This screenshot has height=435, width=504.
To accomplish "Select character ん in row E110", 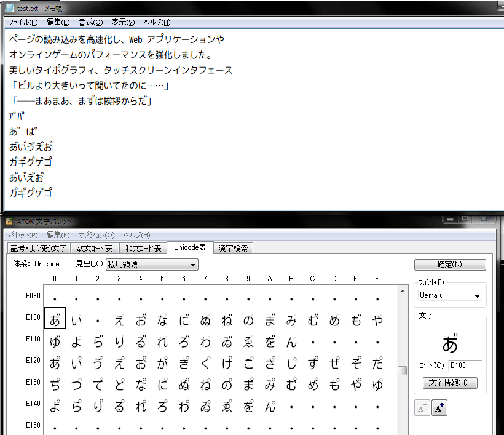I will coord(291,341).
